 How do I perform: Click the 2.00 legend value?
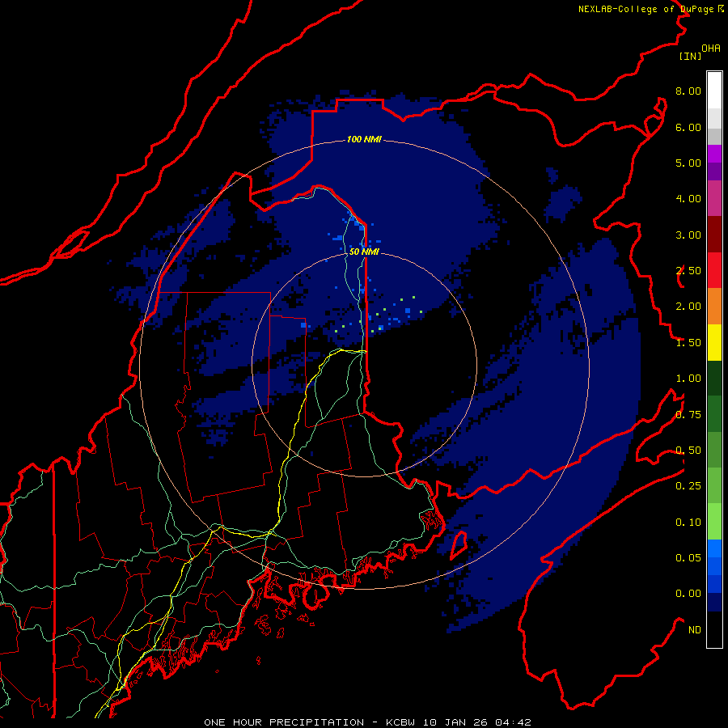tap(688, 307)
